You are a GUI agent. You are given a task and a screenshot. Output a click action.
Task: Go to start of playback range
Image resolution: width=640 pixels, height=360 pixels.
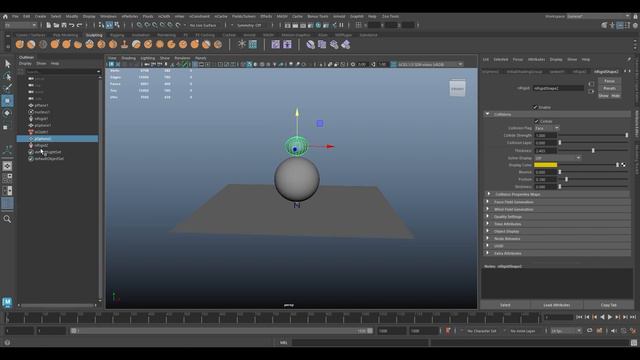pos(579,317)
